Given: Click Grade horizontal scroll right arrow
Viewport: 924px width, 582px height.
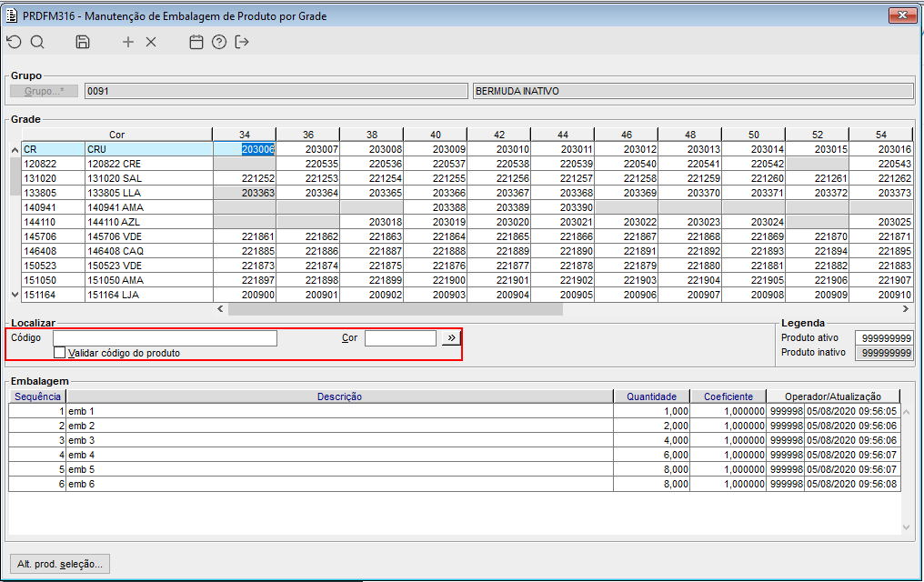Looking at the screenshot, I should tap(906, 308).
